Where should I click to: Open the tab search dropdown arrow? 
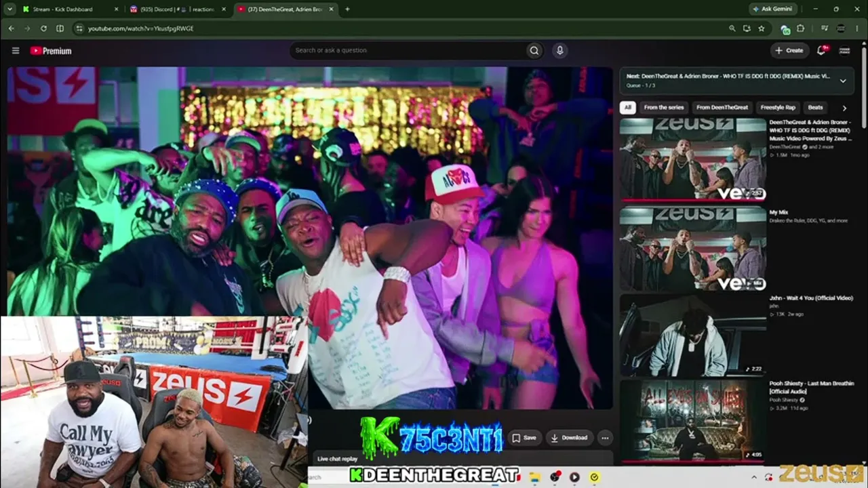[9, 9]
